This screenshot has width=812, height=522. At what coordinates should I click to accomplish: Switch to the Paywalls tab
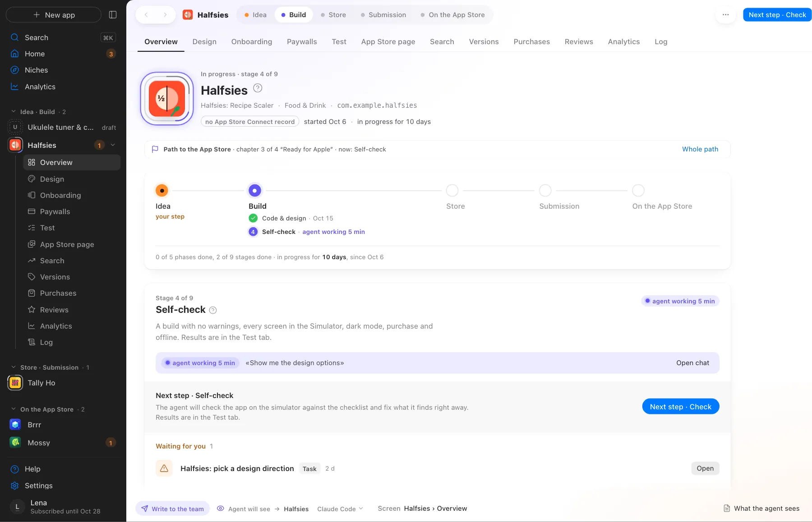click(302, 42)
